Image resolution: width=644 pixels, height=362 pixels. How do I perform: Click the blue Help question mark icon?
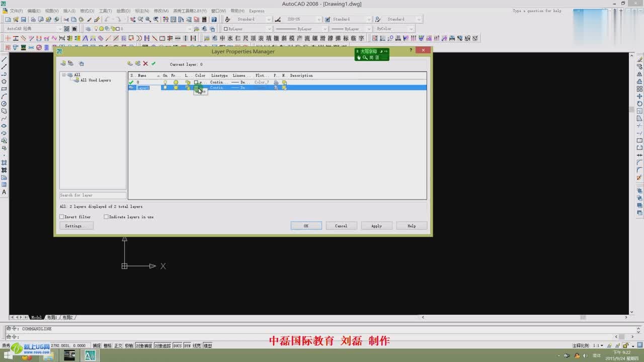214,20
